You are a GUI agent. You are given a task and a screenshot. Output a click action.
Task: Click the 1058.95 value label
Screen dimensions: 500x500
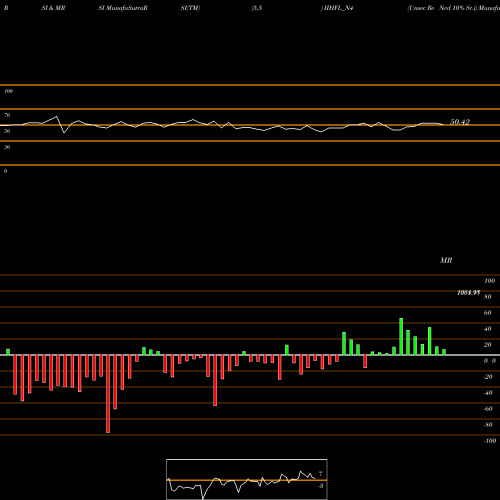pyautogui.click(x=468, y=292)
